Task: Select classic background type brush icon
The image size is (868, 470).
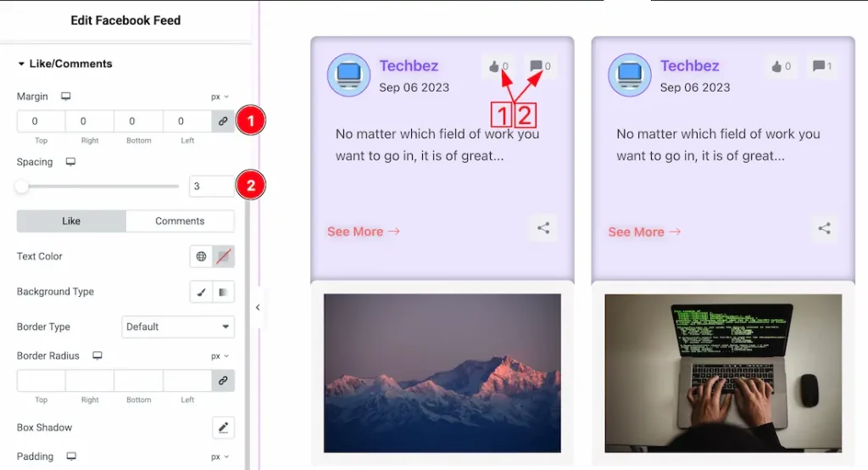Action: point(201,292)
